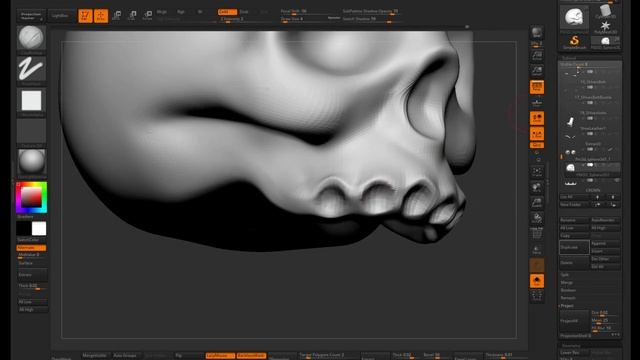Image resolution: width=640 pixels, height=360 pixels.
Task: Toggle the Transp transparency icon
Action: pyautogui.click(x=537, y=250)
